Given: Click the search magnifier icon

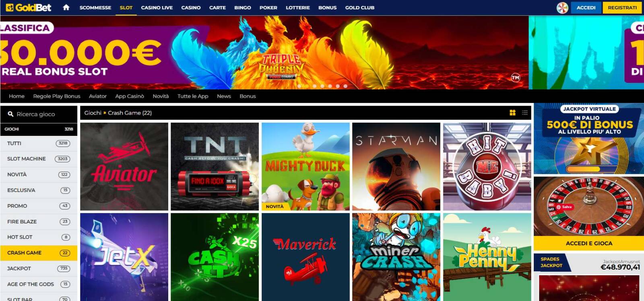Looking at the screenshot, I should (x=11, y=114).
